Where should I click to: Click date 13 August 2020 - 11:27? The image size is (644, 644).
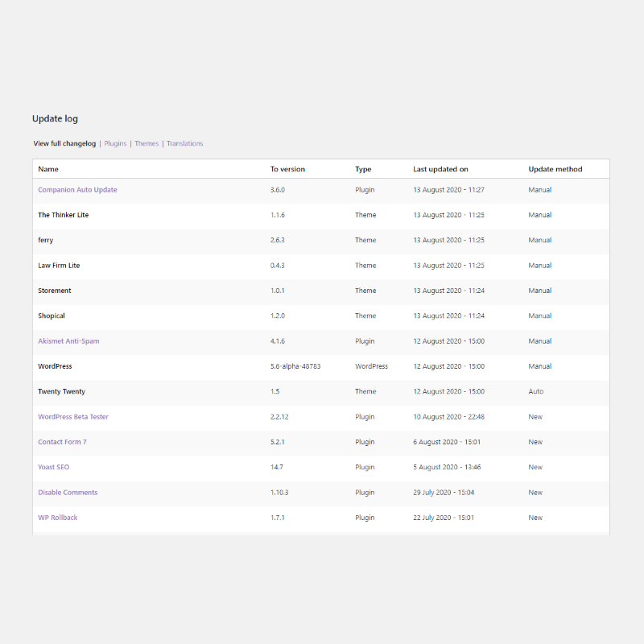pos(449,190)
